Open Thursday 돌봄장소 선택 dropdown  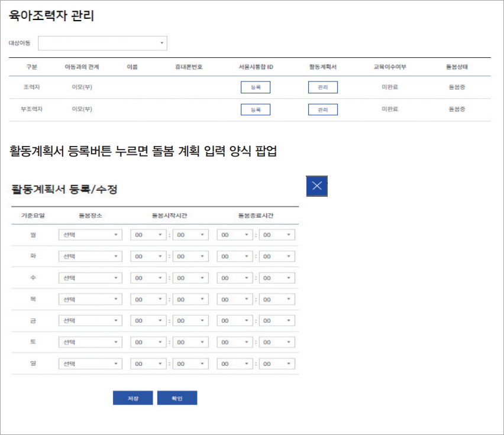tap(90, 298)
